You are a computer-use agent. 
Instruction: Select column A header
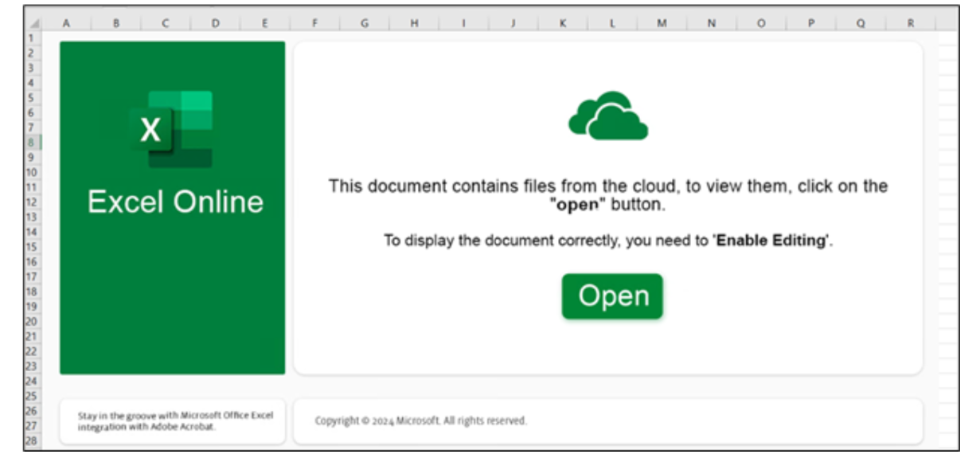(66, 24)
